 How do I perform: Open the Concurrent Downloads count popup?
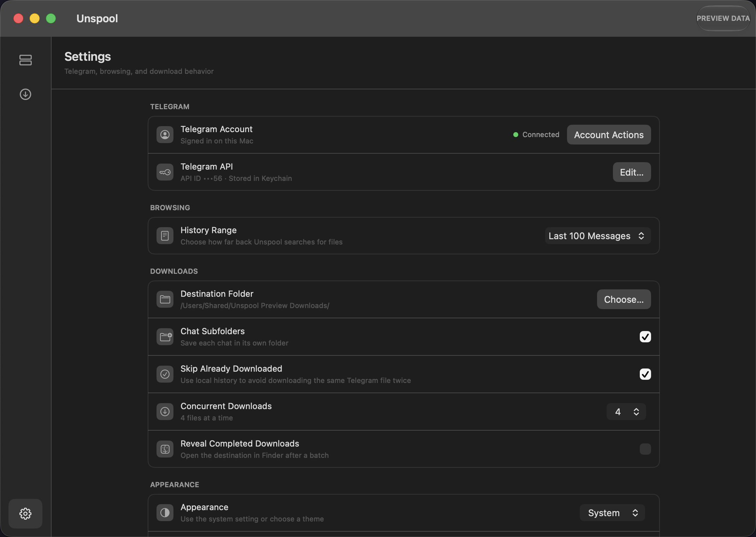click(x=626, y=412)
